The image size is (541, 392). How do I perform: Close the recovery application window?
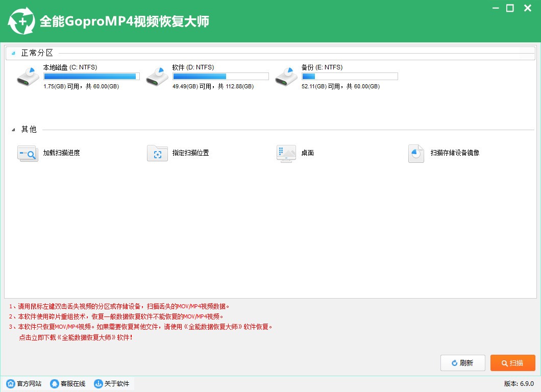pyautogui.click(x=528, y=8)
